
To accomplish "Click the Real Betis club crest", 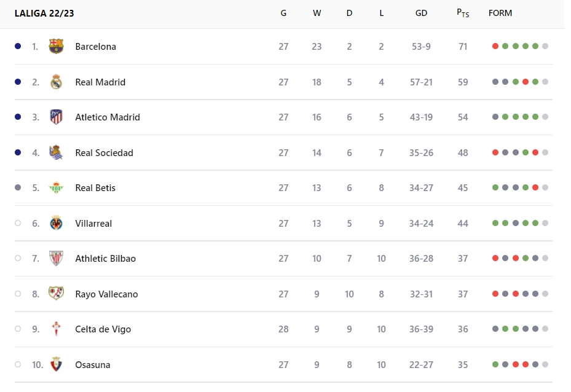I will click(x=56, y=188).
